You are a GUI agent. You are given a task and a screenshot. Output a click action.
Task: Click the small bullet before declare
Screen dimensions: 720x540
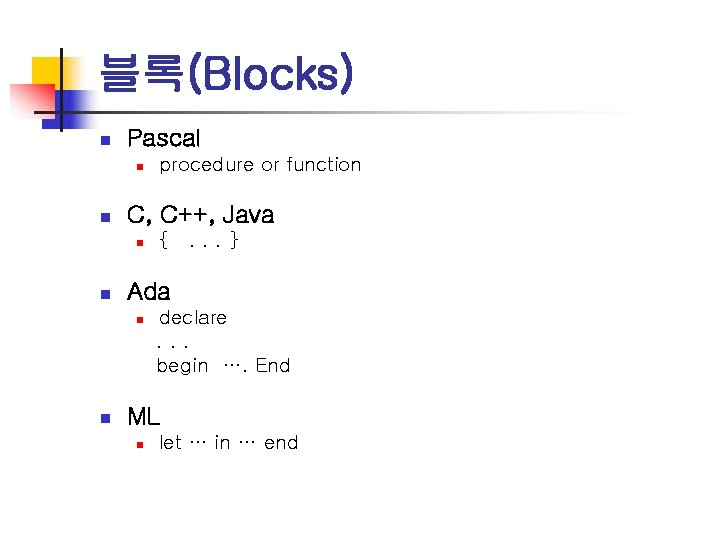(x=141, y=319)
